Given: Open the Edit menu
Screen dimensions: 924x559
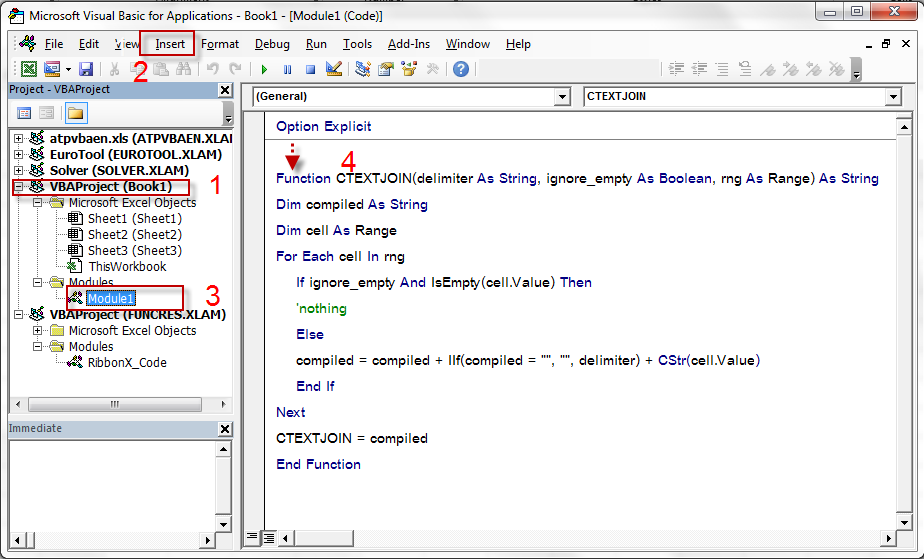Looking at the screenshot, I should (x=89, y=44).
